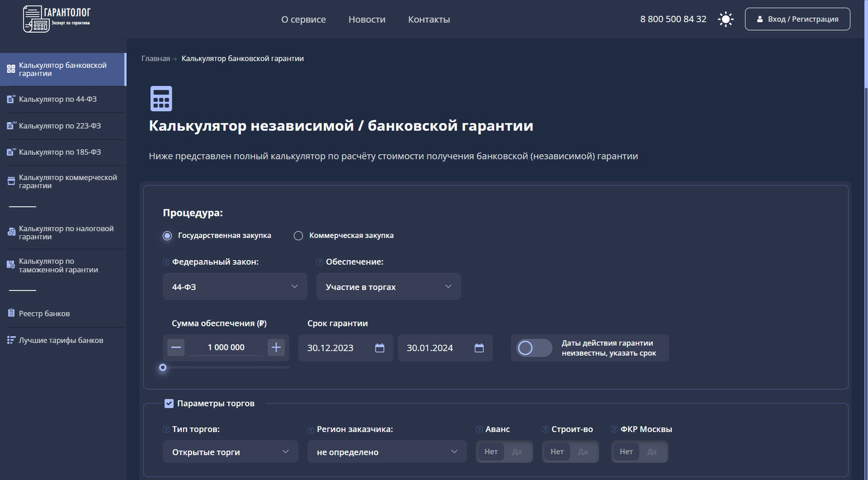
Task: Uncheck Параметры торгов checkbox
Action: click(x=169, y=403)
